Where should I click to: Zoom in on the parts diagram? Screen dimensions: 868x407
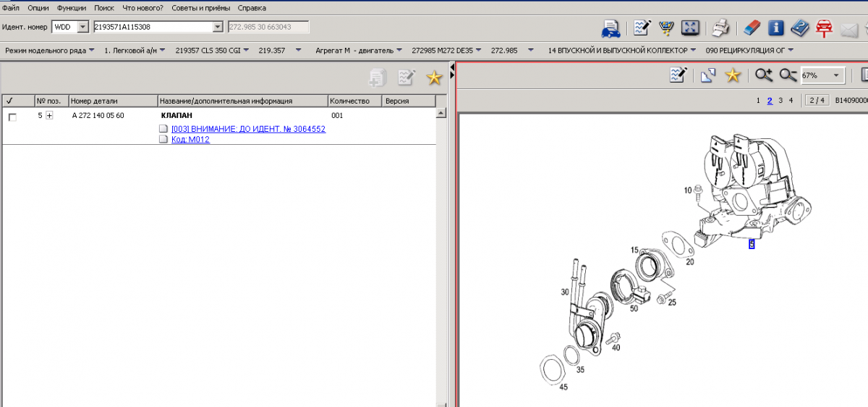point(764,75)
